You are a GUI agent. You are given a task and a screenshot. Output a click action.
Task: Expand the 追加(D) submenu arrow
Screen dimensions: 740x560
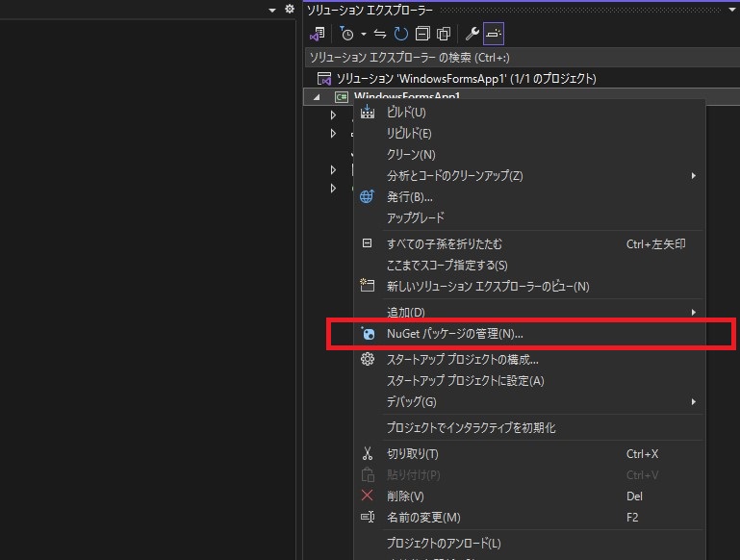point(693,313)
